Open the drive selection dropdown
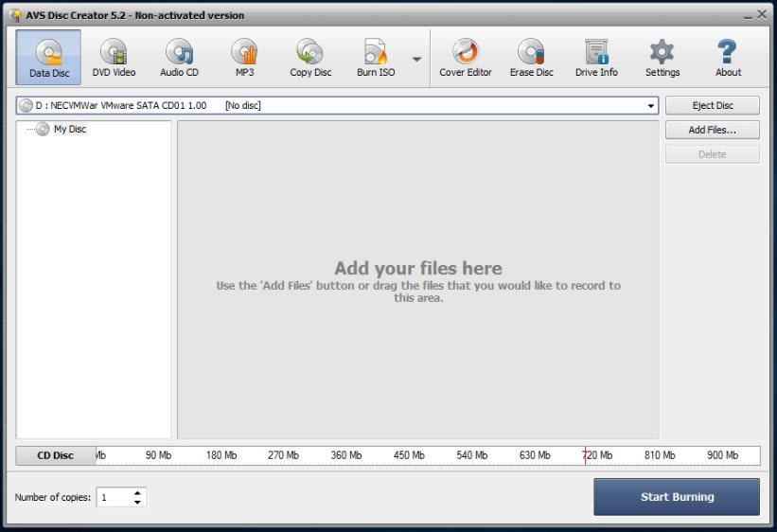 click(x=650, y=106)
